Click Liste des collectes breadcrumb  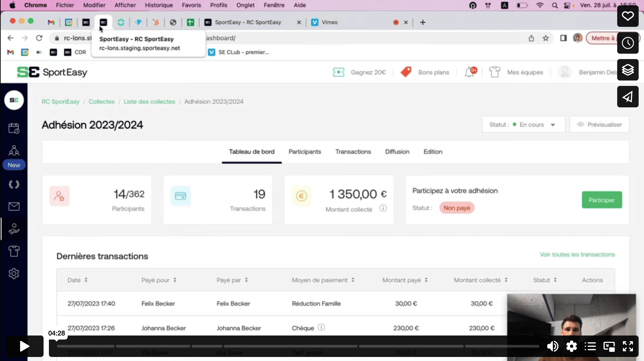tap(149, 102)
